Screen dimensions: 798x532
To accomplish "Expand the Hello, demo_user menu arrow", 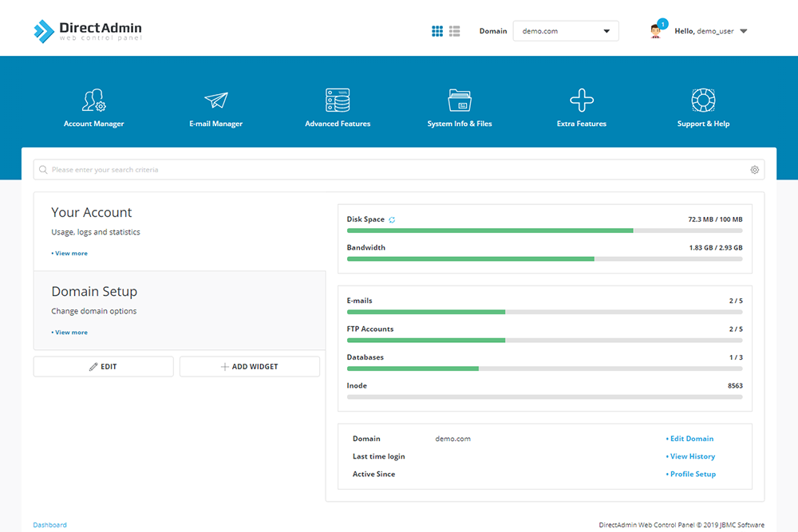I will pyautogui.click(x=744, y=31).
